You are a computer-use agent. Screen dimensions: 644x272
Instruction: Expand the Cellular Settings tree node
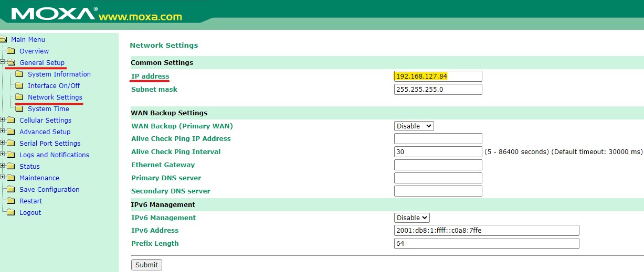tap(3, 120)
